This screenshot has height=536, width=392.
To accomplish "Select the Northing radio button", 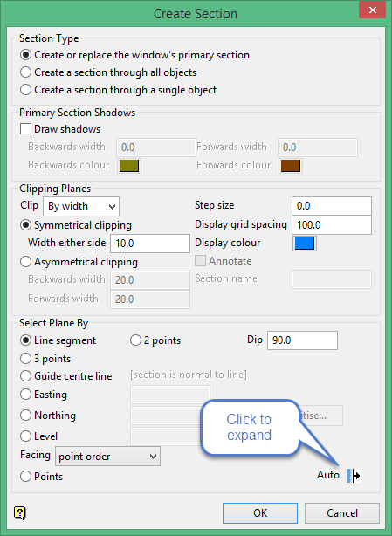I will pos(25,416).
